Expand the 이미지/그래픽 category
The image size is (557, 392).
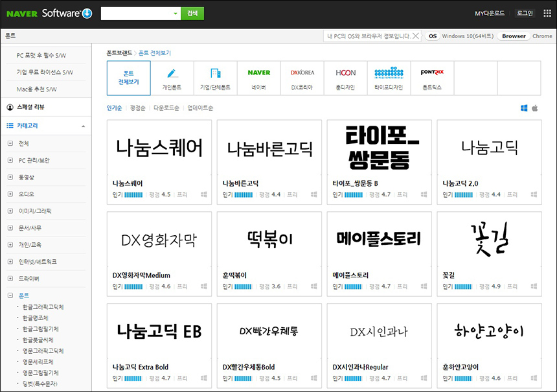click(10, 211)
